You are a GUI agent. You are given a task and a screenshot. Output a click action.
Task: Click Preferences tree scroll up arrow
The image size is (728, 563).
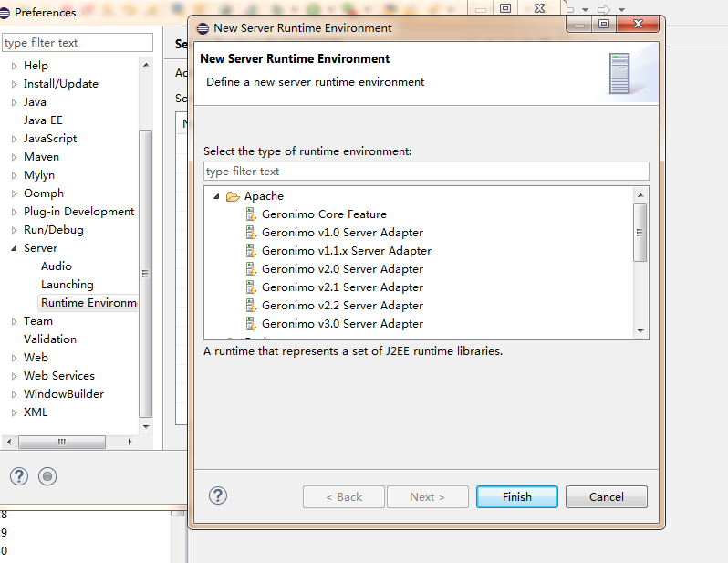(x=146, y=65)
